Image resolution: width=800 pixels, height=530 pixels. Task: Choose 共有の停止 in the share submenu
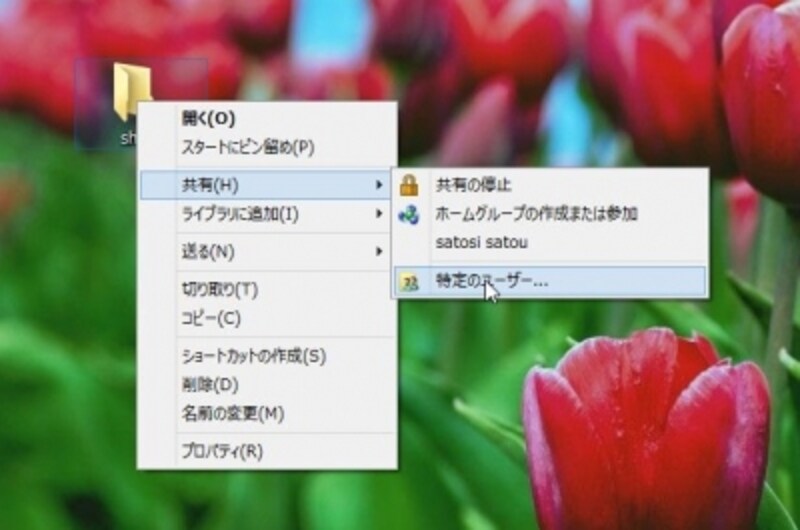tap(550, 185)
